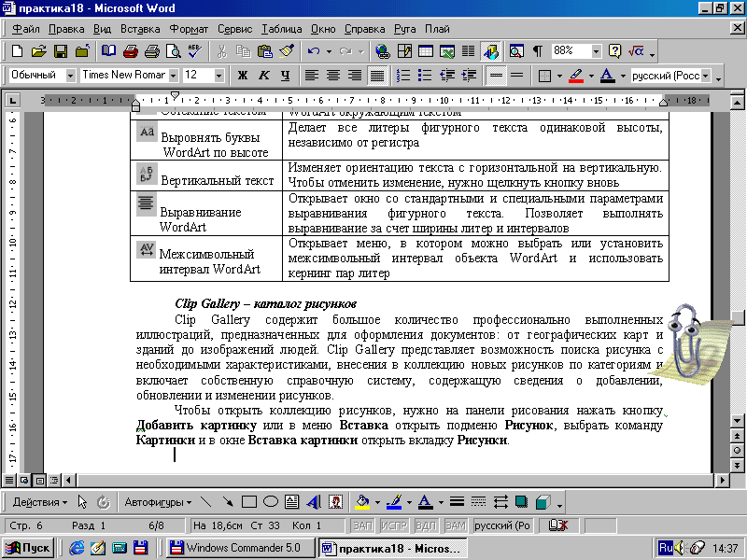
Task: Open Microsoft Word help question mark
Action: tap(614, 51)
